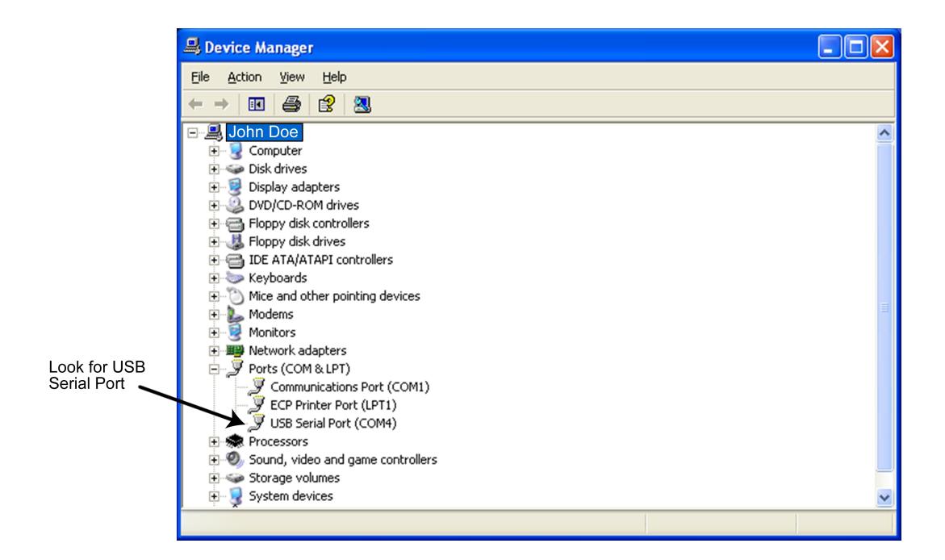The height and width of the screenshot is (560, 945).
Task: Click the Sound controllers speaker icon
Action: pyautogui.click(x=235, y=459)
